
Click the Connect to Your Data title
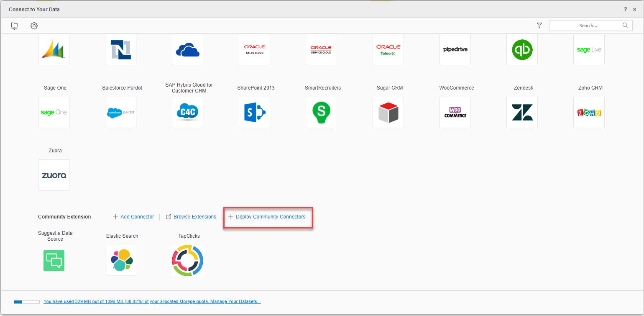pyautogui.click(x=34, y=10)
